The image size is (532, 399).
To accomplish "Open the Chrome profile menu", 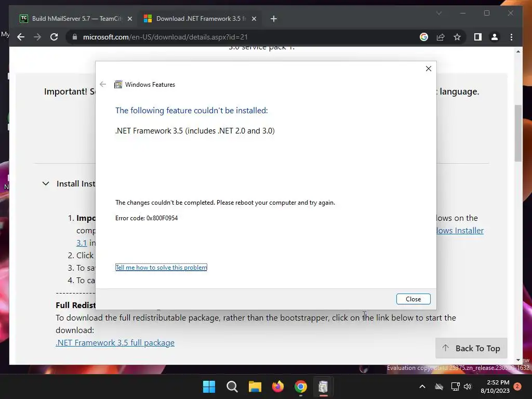I will 495,37.
